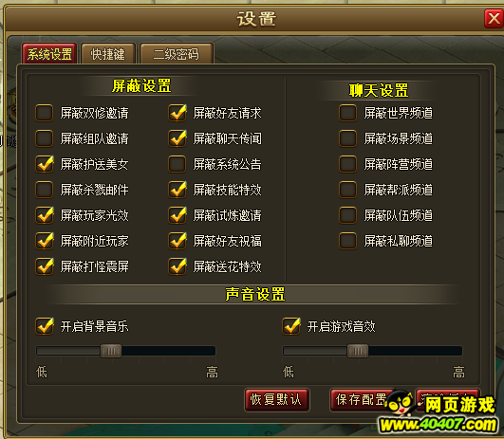This screenshot has width=504, height=439.
Task: Turn off 开启游戏音效 checkbox
Action: tap(291, 326)
